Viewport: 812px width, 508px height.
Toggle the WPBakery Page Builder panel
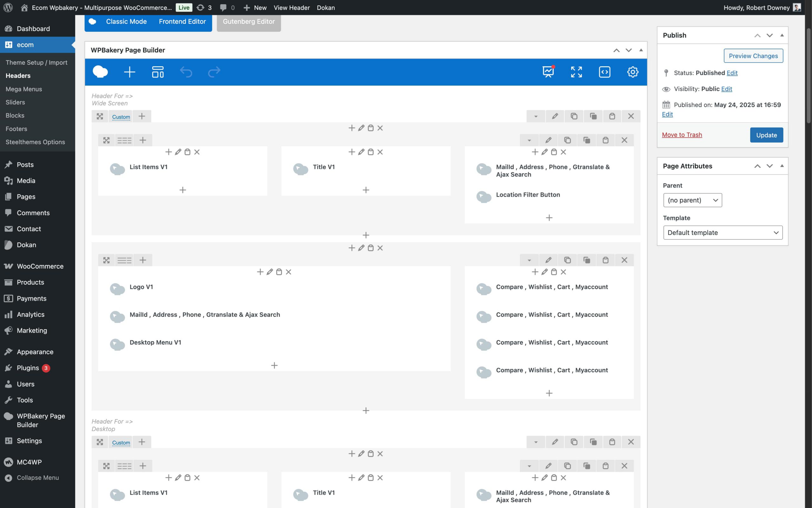coord(641,50)
